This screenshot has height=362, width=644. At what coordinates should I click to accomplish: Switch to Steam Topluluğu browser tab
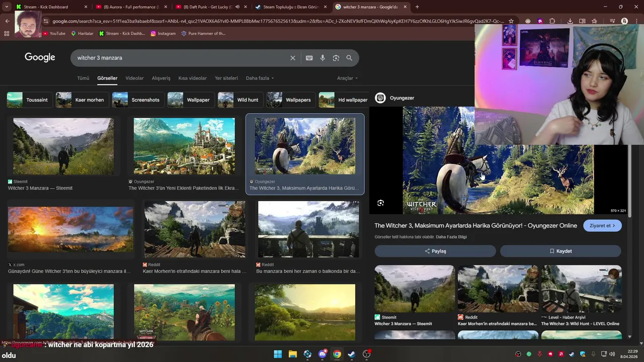coord(291,7)
